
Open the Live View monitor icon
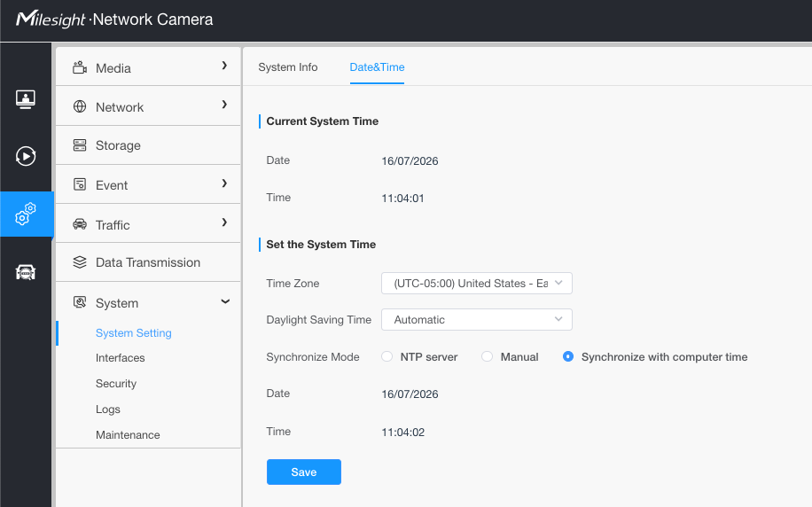coord(26,98)
